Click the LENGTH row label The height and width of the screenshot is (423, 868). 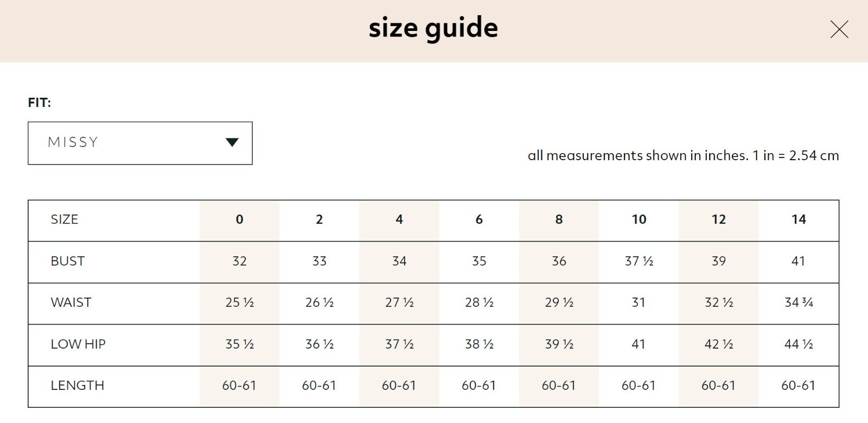[78, 386]
